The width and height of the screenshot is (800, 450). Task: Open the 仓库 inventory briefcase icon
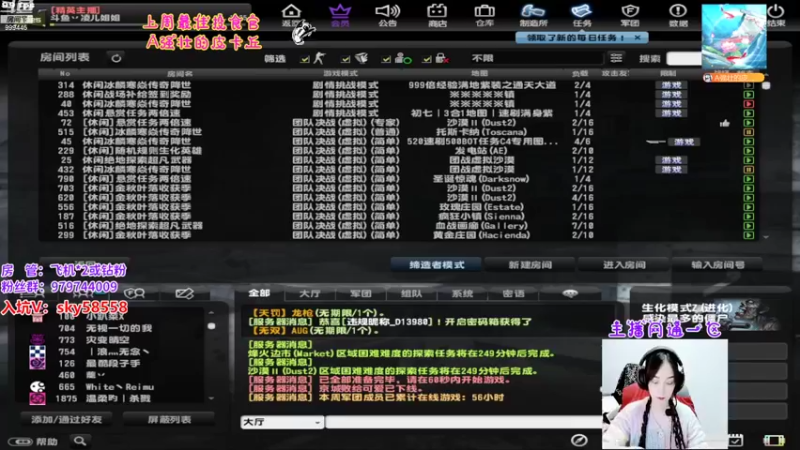point(484,15)
